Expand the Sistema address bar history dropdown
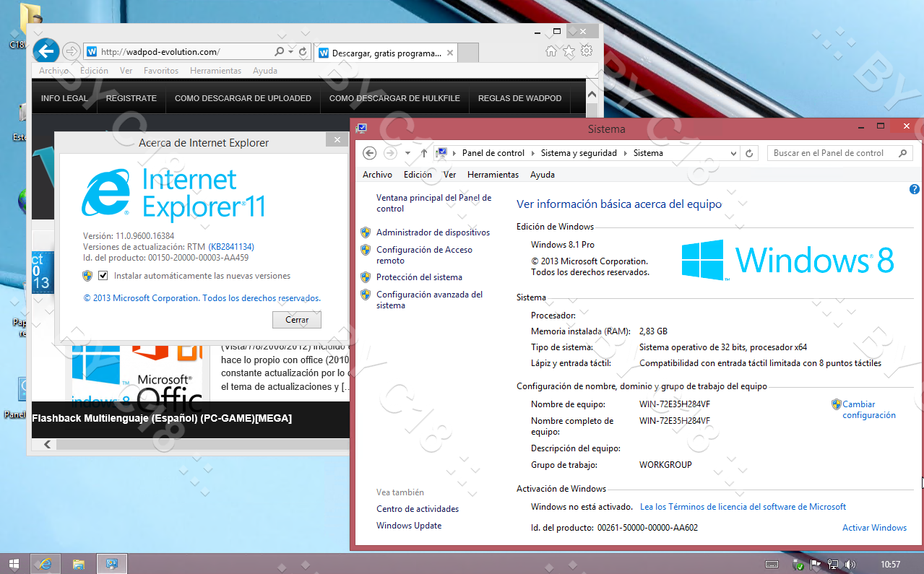The width and height of the screenshot is (924, 574). tap(734, 153)
